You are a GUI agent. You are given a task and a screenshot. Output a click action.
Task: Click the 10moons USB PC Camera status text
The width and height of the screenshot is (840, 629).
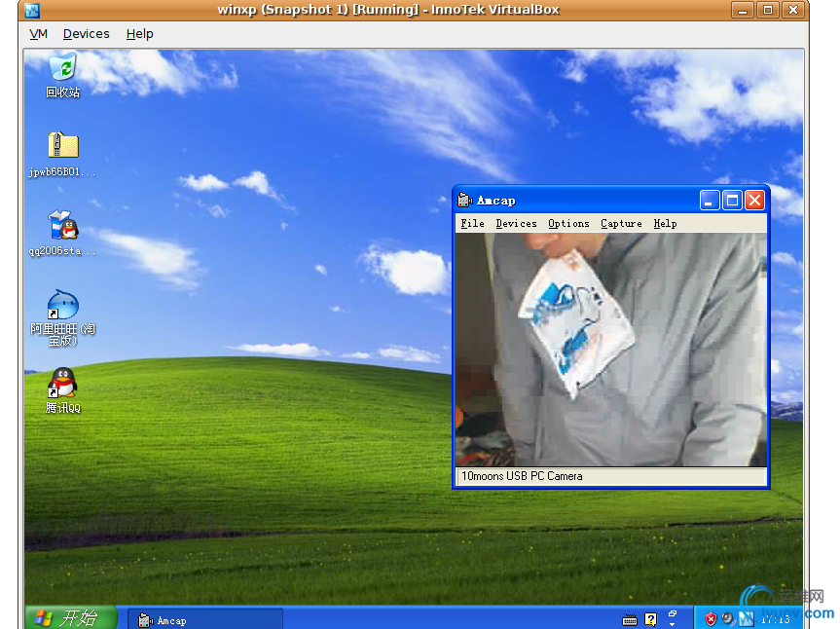tap(522, 476)
